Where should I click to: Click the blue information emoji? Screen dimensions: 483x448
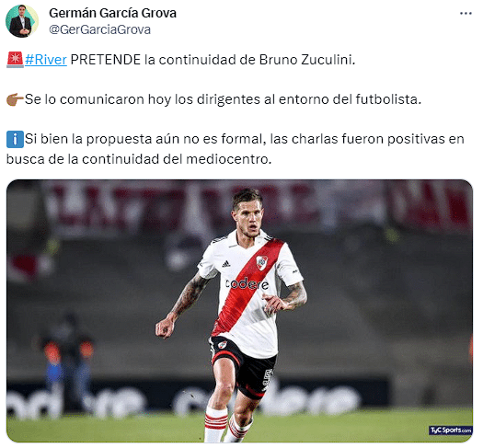(15, 139)
